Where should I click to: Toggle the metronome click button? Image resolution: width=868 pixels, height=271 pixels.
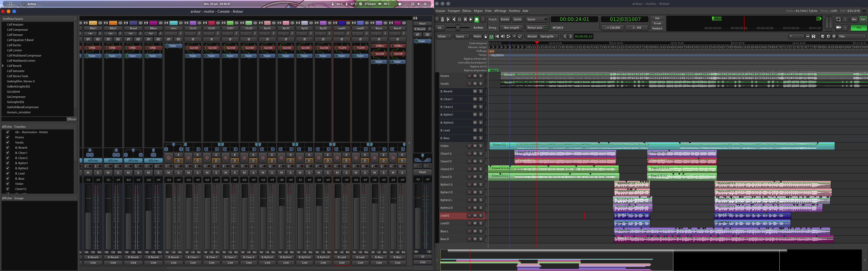point(443,20)
